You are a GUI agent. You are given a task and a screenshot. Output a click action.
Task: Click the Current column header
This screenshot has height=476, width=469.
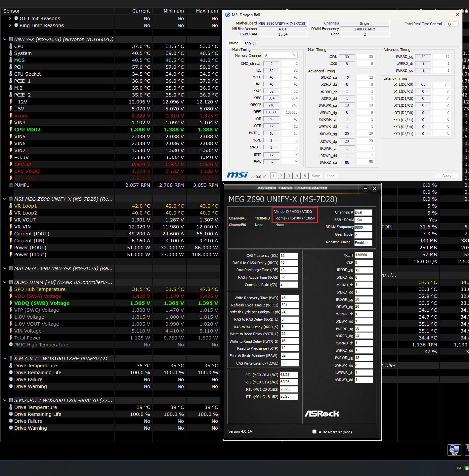[x=133, y=11]
